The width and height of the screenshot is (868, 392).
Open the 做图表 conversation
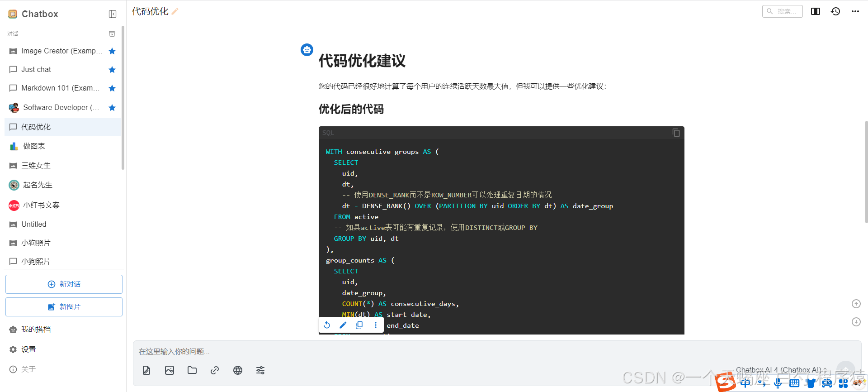[62, 146]
